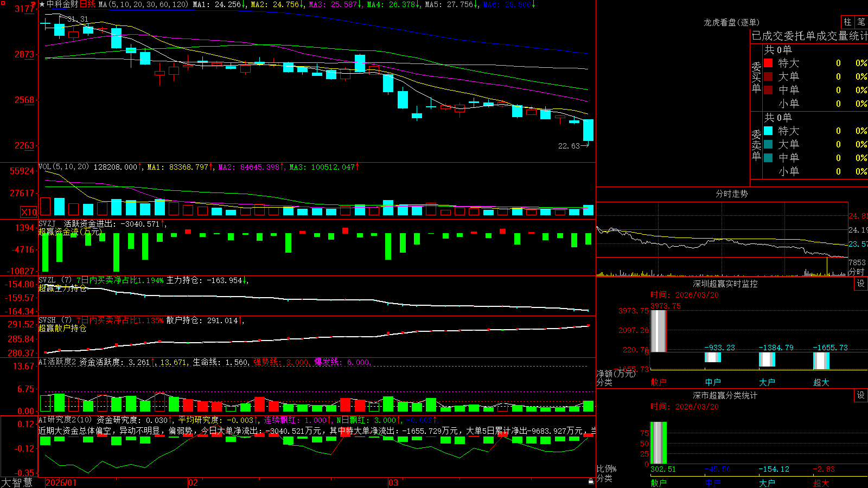This screenshot has width=868, height=488.
Task: Click the X10 volume scale box
Action: click(29, 212)
